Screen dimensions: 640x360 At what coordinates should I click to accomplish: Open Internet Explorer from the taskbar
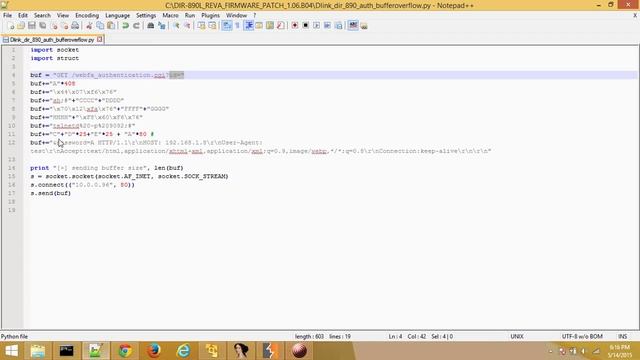point(183,351)
